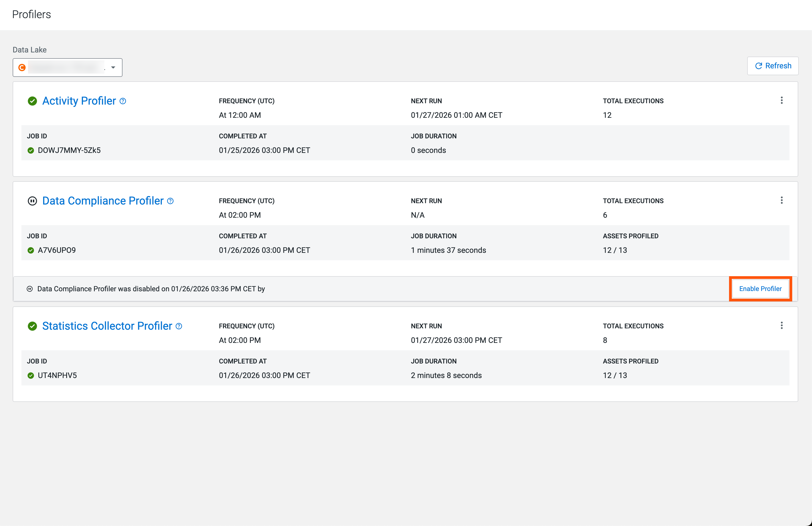
Task: Open the Data Compliance Profiler link
Action: 103,201
